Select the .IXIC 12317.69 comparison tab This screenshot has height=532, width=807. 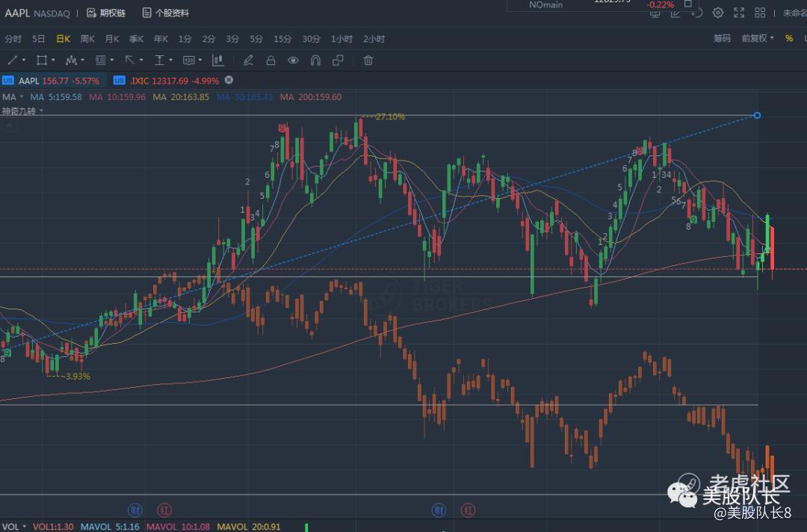[x=166, y=81]
